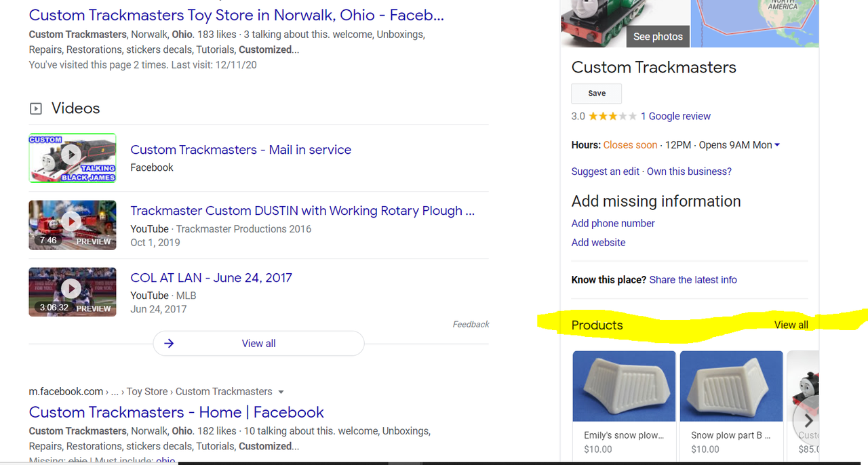The width and height of the screenshot is (868, 465).
Task: Click the Oct 1, 2019 video date
Action: [155, 242]
